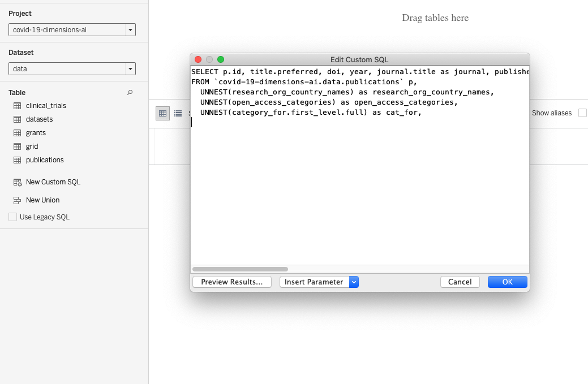Viewport: 588px width, 384px height.
Task: Click the empty line in the SQL text editor
Action: click(359, 123)
